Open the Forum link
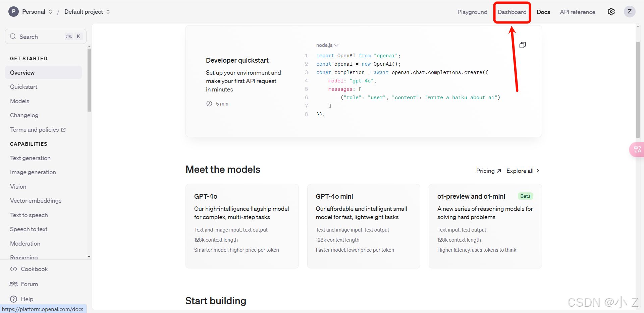 30,284
